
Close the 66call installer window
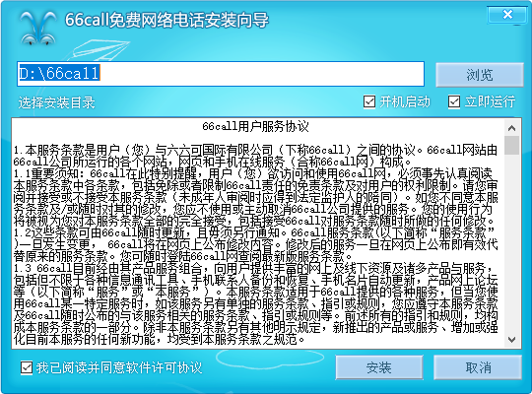click(507, 15)
